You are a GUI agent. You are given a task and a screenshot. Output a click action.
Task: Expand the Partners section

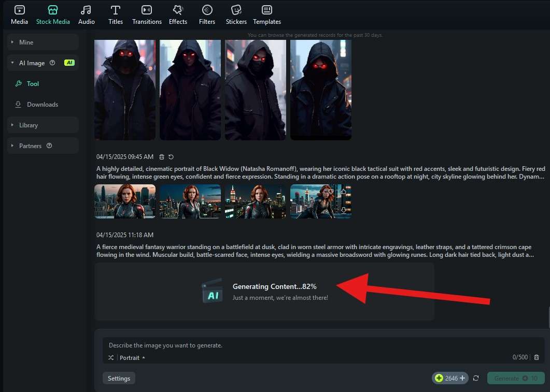pyautogui.click(x=43, y=146)
